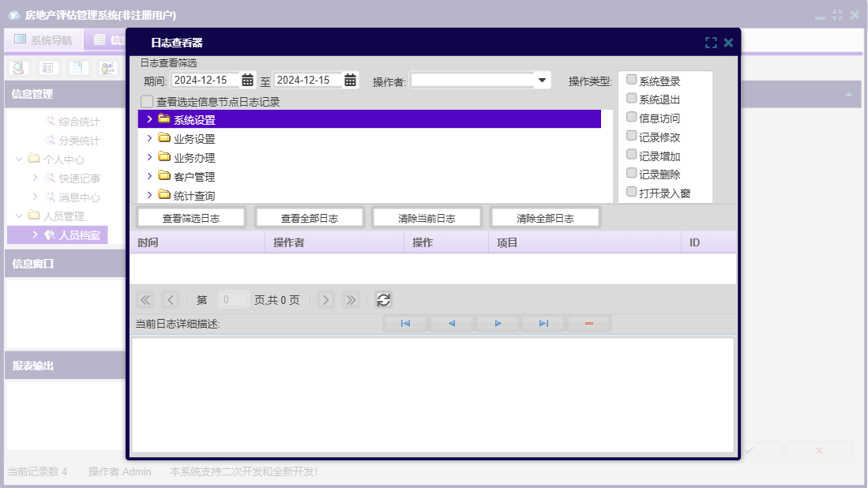This screenshot has width=868, height=488.
Task: Jump to last log record arrow
Action: tap(543, 324)
